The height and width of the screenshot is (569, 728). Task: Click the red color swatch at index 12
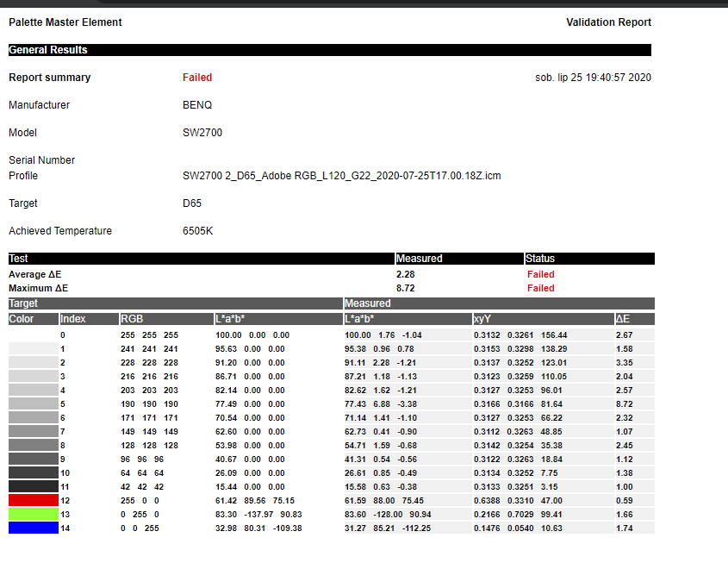tap(33, 500)
